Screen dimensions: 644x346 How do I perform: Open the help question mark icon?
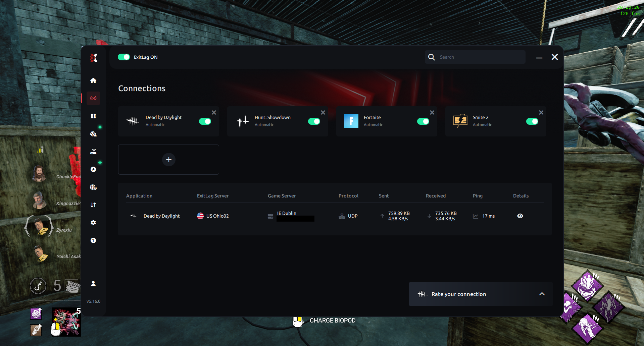(x=93, y=240)
